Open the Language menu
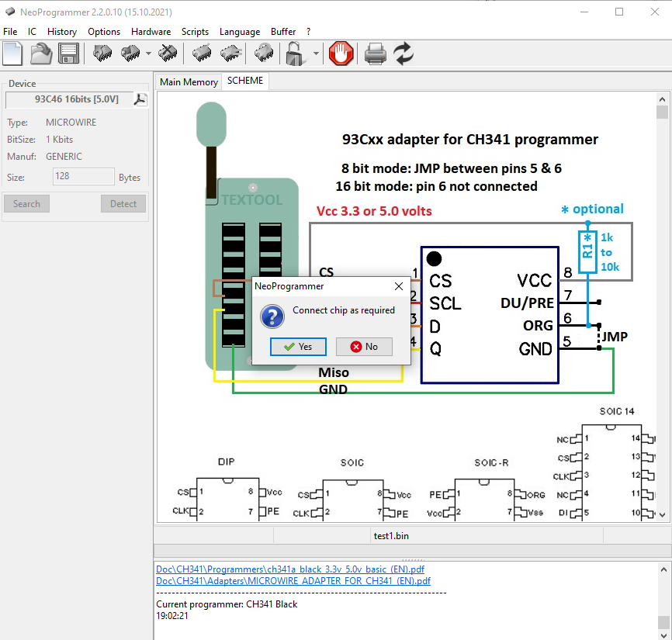The height and width of the screenshot is (640, 672). [x=240, y=32]
